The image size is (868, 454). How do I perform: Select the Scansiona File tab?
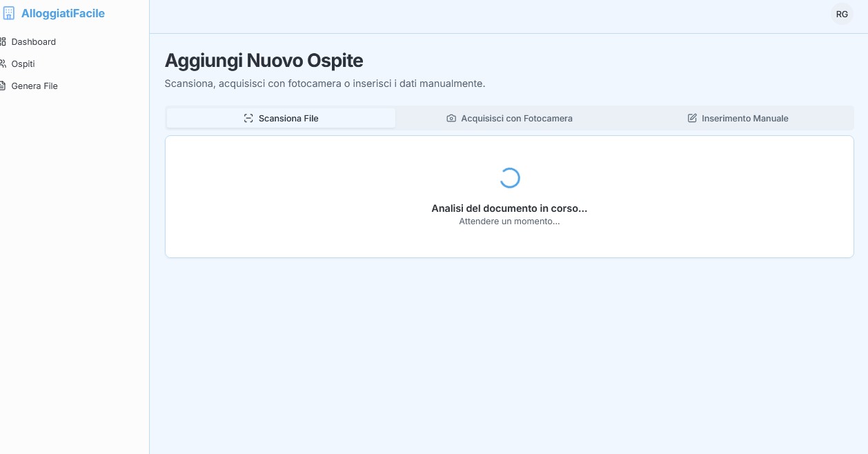tap(281, 118)
